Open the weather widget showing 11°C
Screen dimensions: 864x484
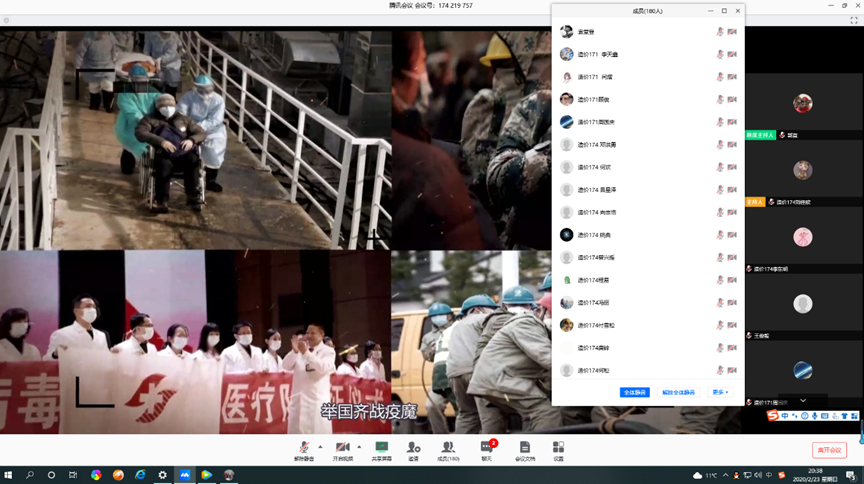[x=705, y=475]
